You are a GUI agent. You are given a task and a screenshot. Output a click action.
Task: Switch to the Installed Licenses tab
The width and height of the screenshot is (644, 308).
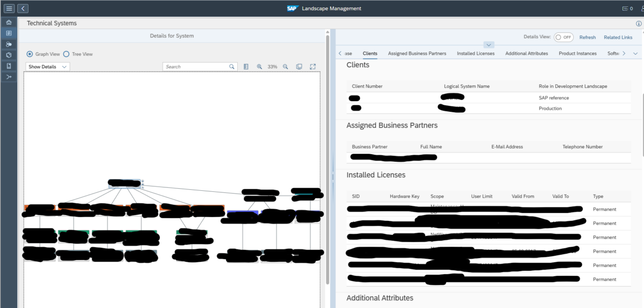click(475, 53)
